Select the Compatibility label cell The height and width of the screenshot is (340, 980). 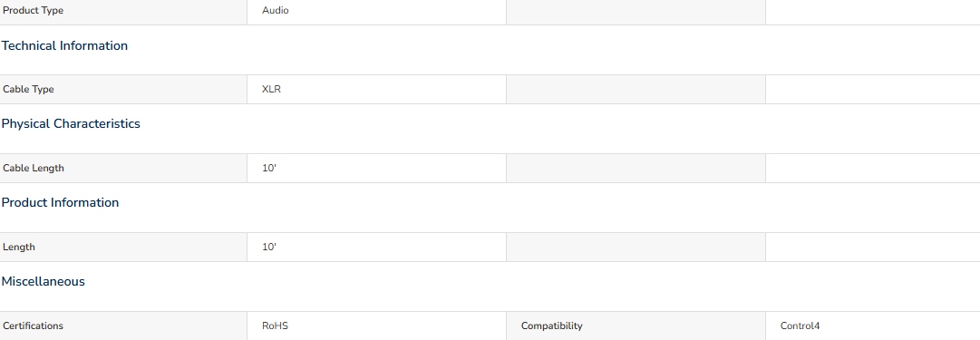[x=636, y=325]
